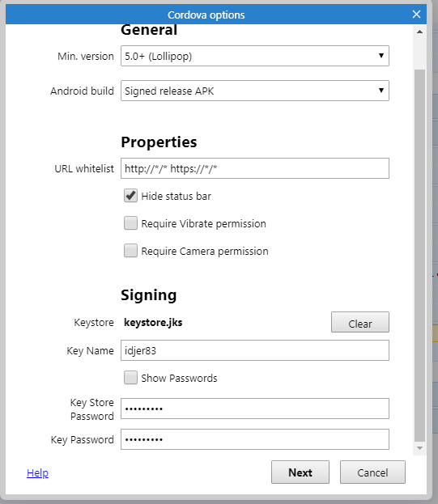Click the URL whitelist field
Viewport: 438px width, 504px height.
pyautogui.click(x=255, y=168)
